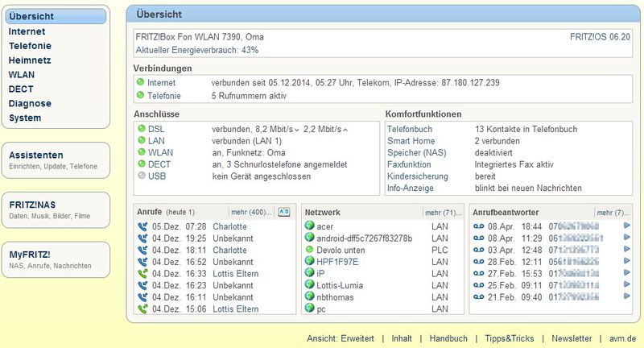This screenshot has width=644, height=348.
Task: Open the Diagnose menu in the sidebar
Action: coord(30,104)
